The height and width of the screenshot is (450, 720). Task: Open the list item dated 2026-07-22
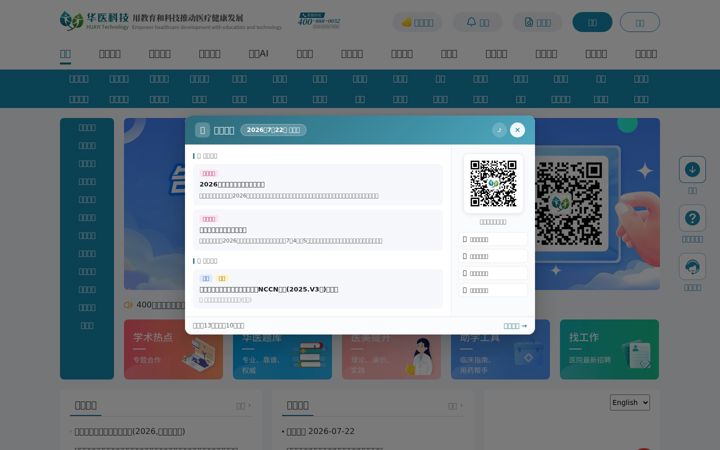click(321, 431)
